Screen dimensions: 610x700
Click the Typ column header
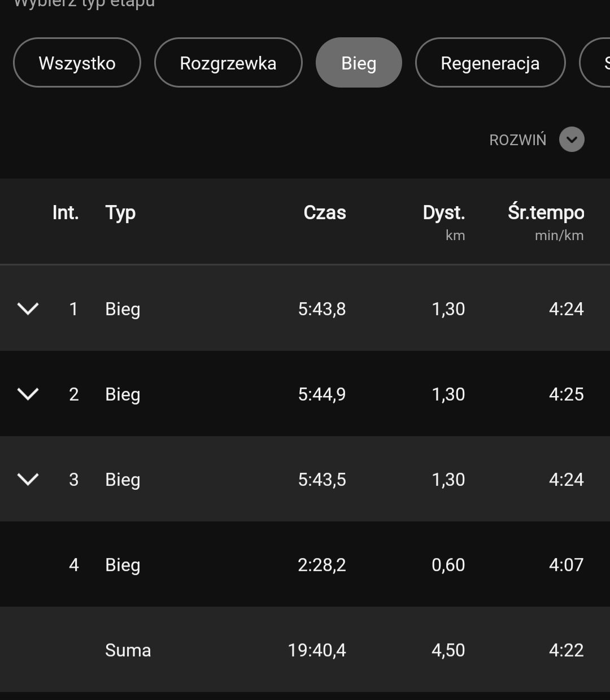[x=120, y=213]
